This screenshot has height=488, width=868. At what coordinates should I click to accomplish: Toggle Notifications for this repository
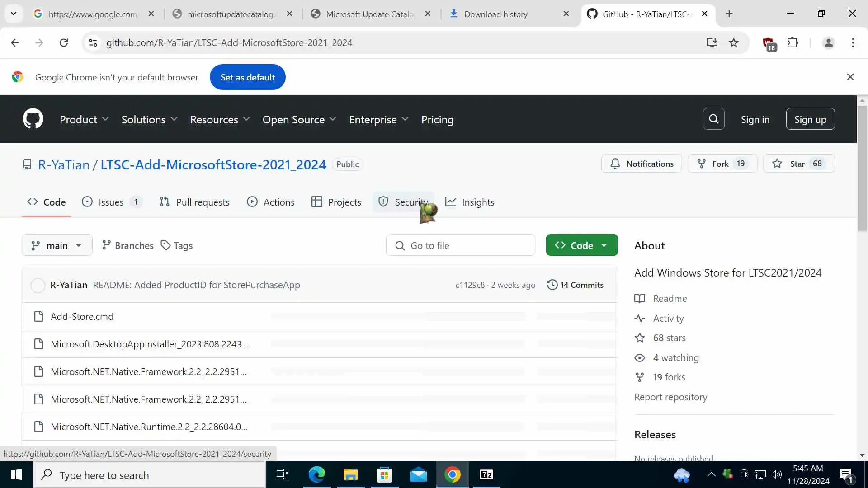coord(641,164)
